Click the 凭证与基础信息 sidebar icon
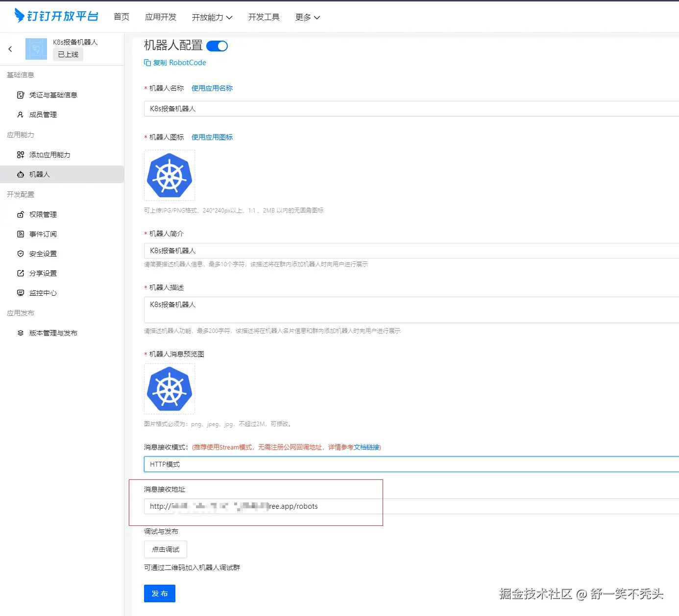 (x=21, y=95)
